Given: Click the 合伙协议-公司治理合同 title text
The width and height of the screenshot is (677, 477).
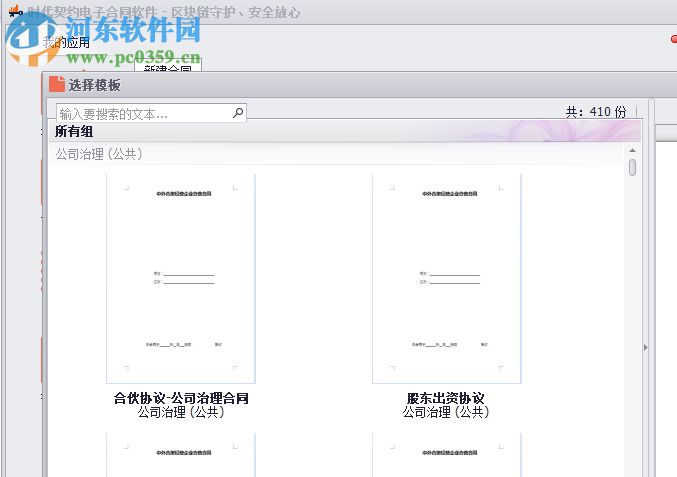Looking at the screenshot, I should (x=181, y=398).
